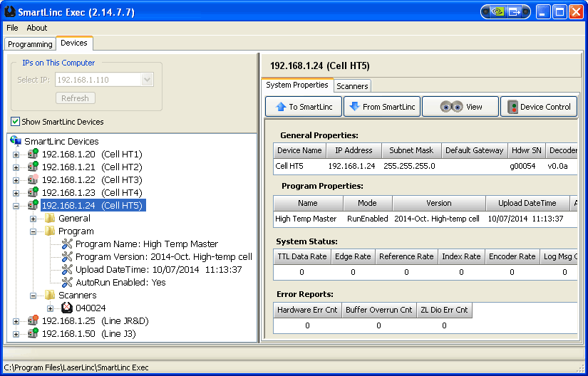Viewport: 588px width, 376px height.
Task: Switch to the Scanners tab
Action: (352, 86)
